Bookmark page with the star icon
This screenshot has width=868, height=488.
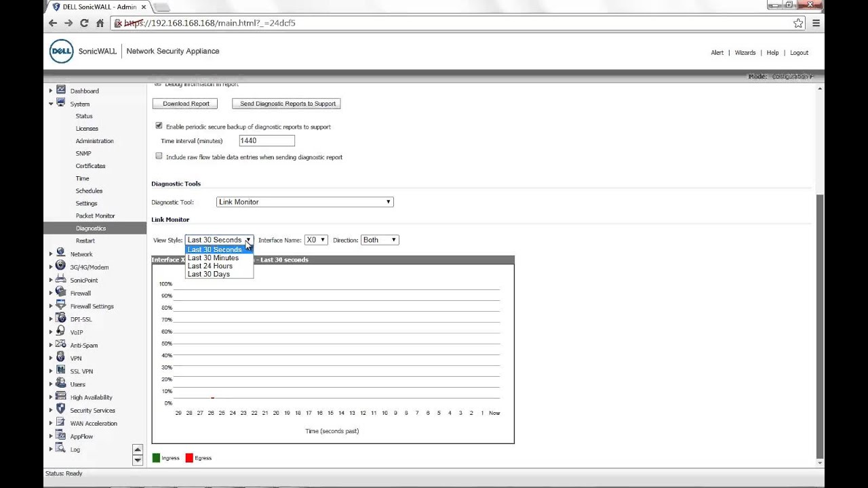coord(798,23)
